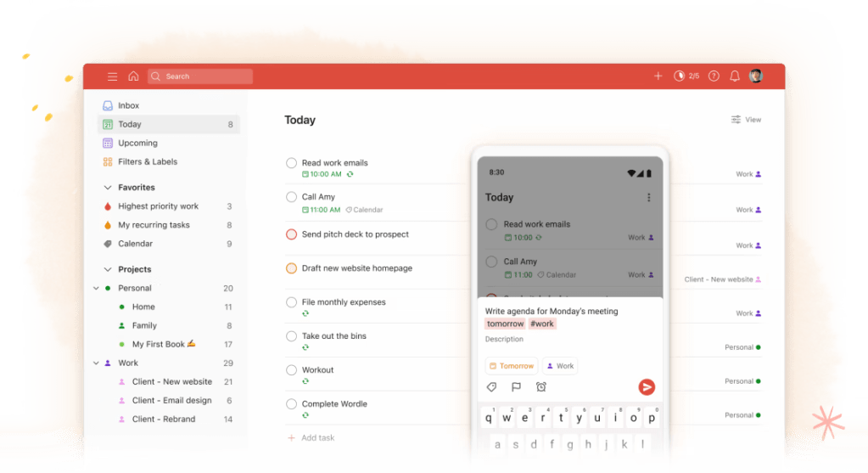The width and height of the screenshot is (868, 473).
Task: Collapse the Personal project tree
Action: (x=96, y=289)
